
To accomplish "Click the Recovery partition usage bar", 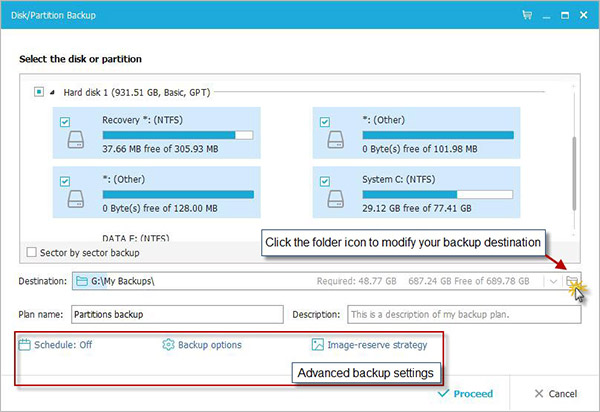I will click(x=178, y=135).
